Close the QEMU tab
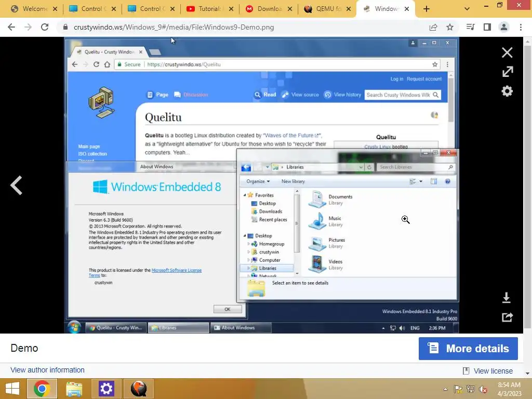This screenshot has width=532, height=399. [349, 9]
